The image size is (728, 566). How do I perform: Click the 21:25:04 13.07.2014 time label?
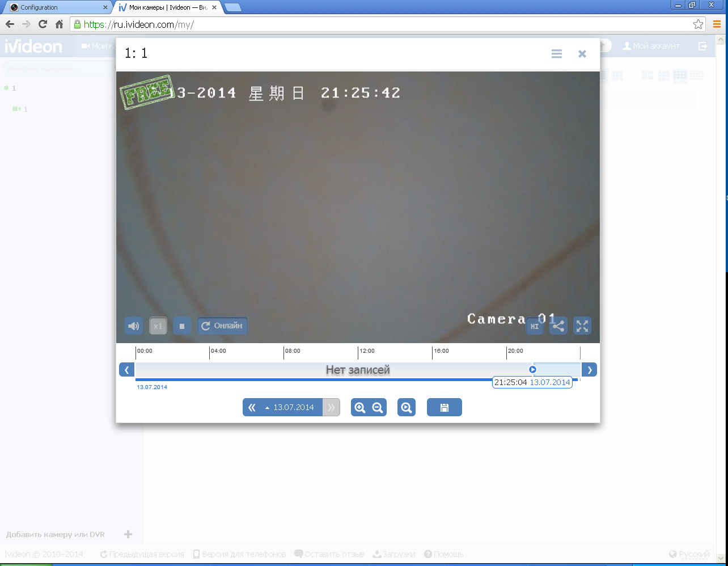pyautogui.click(x=532, y=383)
